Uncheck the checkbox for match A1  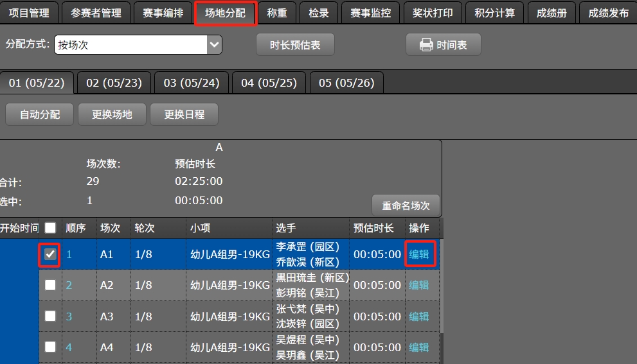(50, 254)
